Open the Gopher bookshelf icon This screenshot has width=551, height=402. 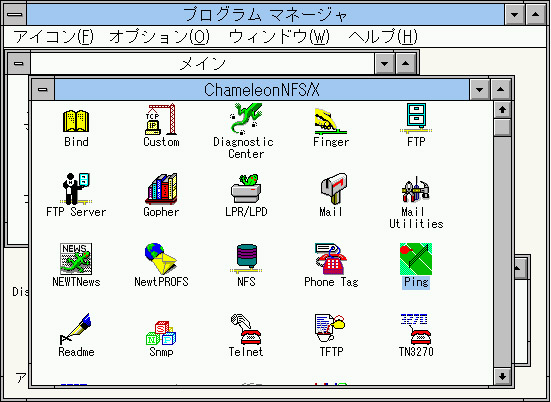coord(161,189)
